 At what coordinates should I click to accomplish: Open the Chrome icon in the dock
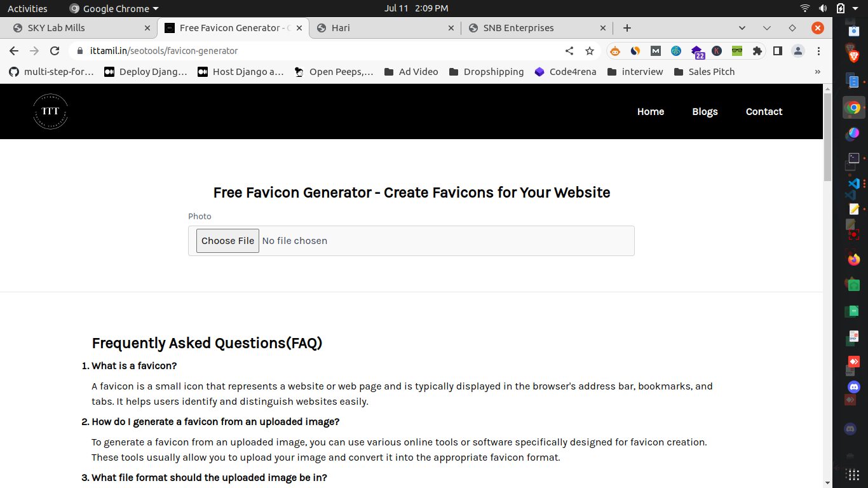point(853,107)
